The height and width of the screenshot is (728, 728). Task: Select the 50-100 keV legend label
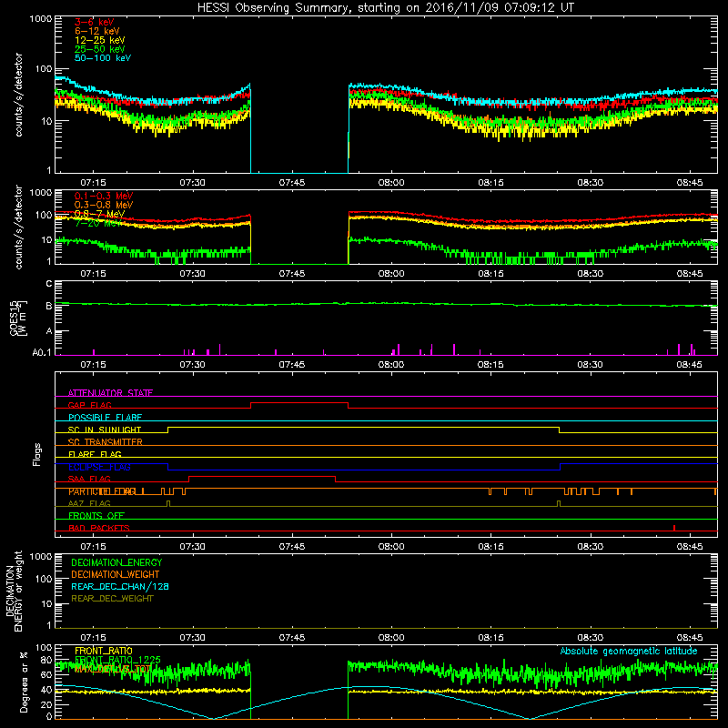[103, 58]
